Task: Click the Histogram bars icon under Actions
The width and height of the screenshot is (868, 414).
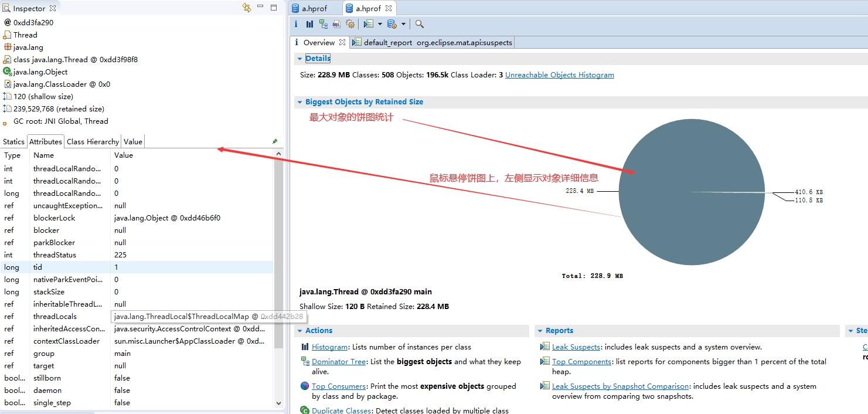Action: [305, 347]
